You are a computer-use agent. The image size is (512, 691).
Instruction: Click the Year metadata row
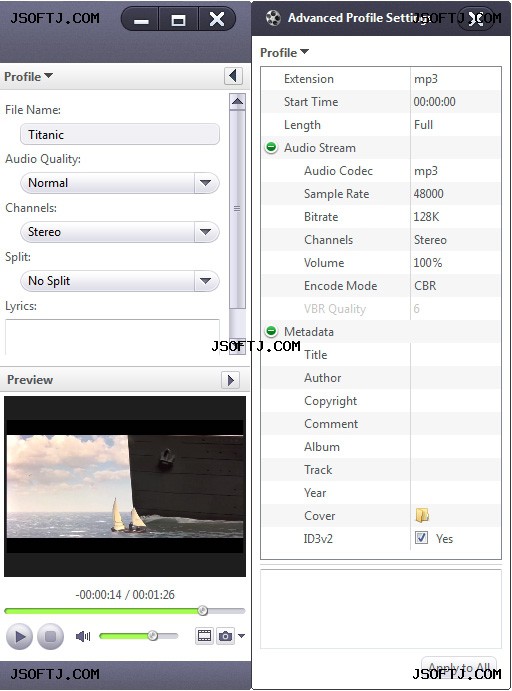(381, 493)
